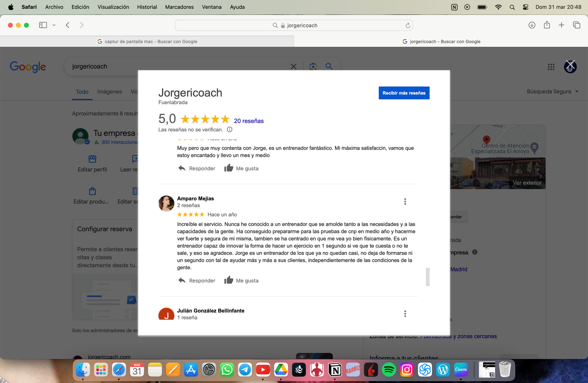588x383 pixels.
Task: Click thumbs-up on Amparo Mejias review
Action: click(x=229, y=280)
